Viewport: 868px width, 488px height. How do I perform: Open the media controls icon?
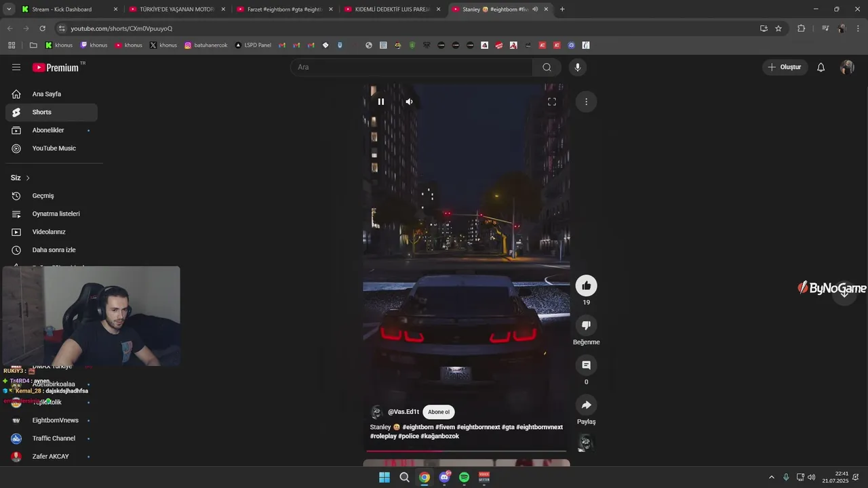825,28
